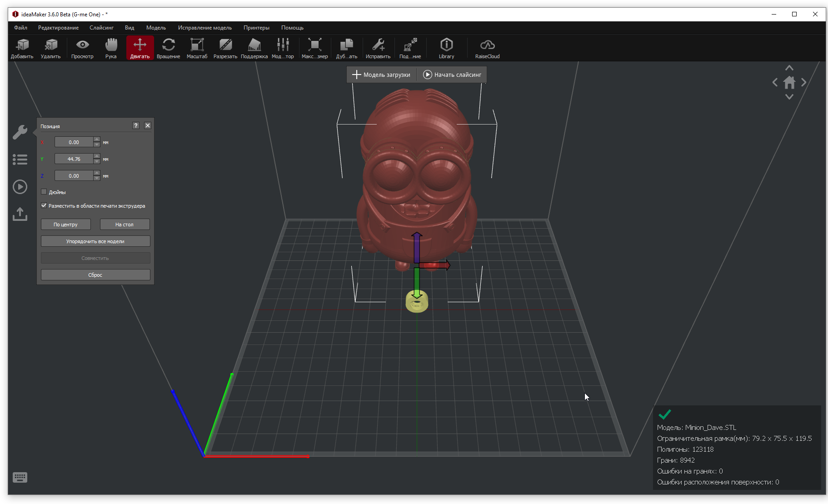The height and width of the screenshot is (504, 828).
Task: Open the Вид menu
Action: 130,28
